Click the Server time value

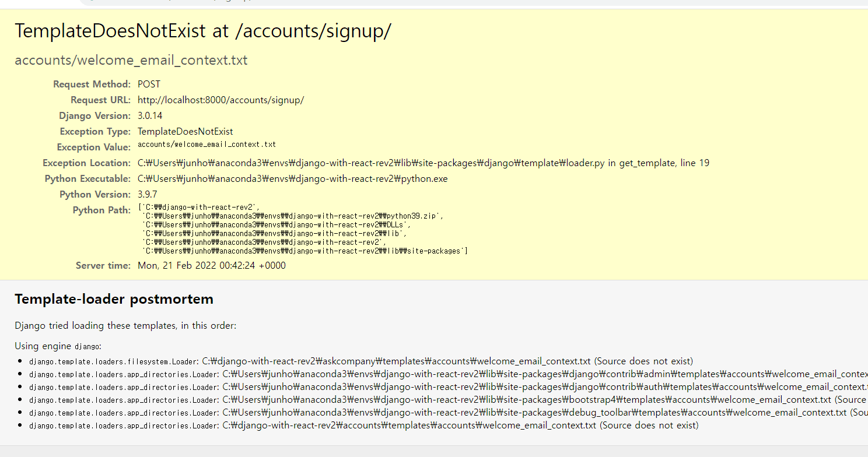coord(211,266)
